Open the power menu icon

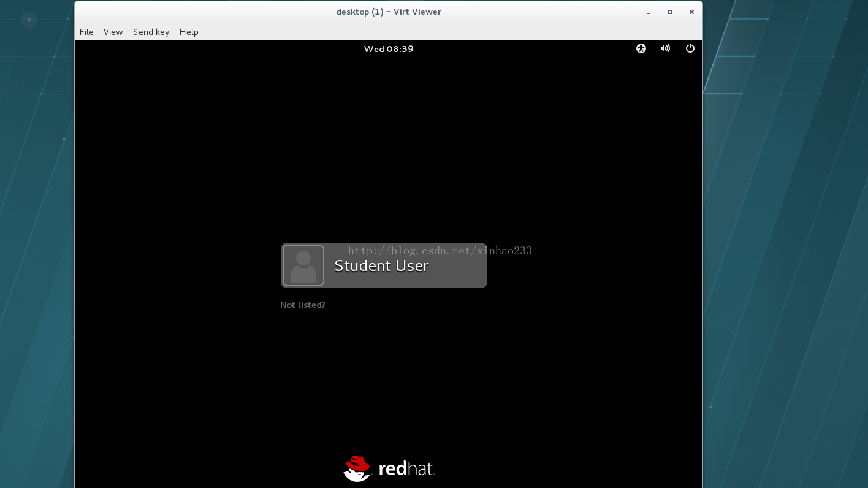click(690, 48)
